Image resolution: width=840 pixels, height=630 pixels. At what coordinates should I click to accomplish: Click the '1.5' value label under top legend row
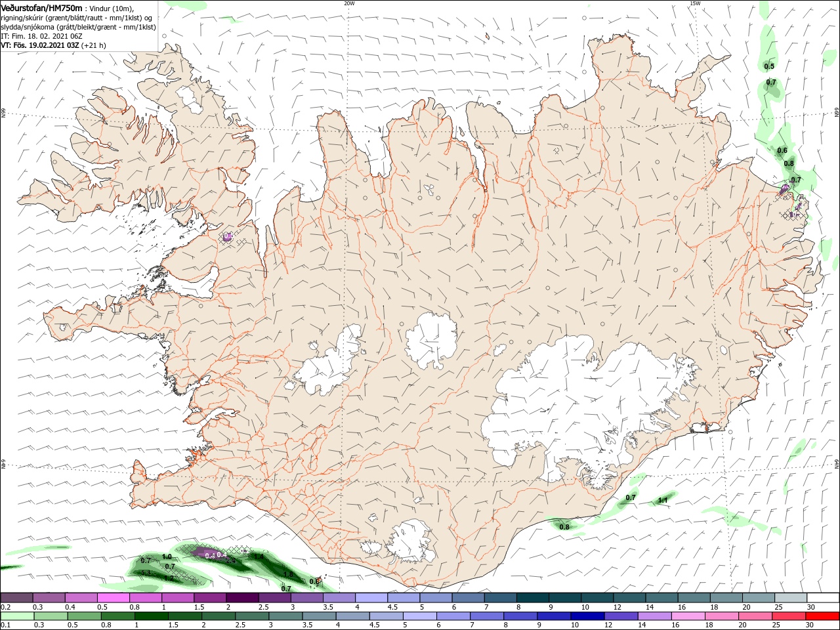click(x=199, y=607)
